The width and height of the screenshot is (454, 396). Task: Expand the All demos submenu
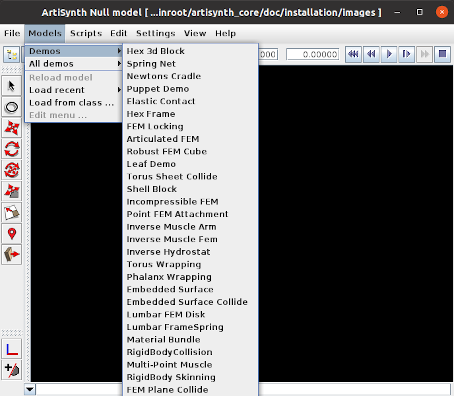74,64
